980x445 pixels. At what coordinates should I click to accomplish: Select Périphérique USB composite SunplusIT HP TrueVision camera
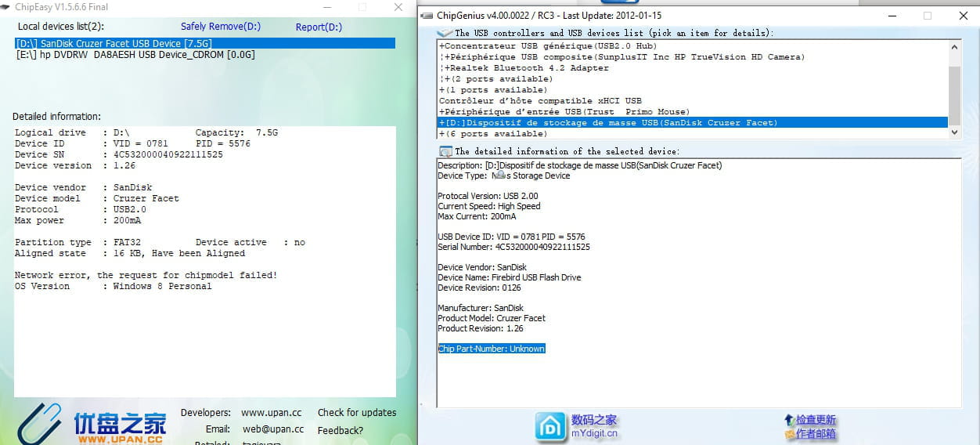(622, 57)
